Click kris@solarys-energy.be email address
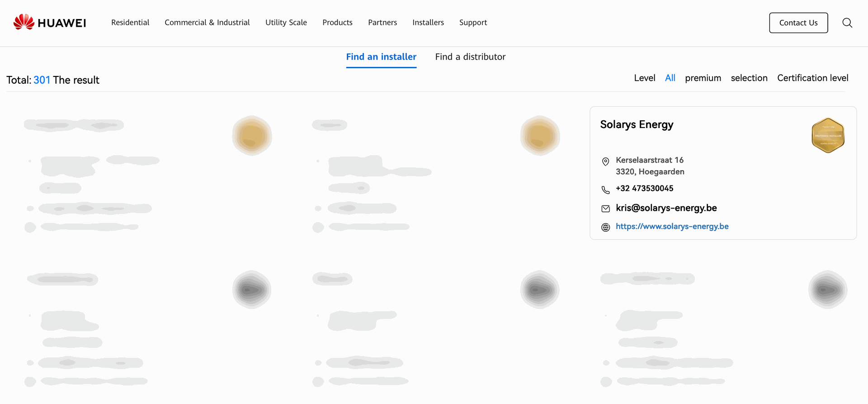The width and height of the screenshot is (868, 404). [666, 208]
